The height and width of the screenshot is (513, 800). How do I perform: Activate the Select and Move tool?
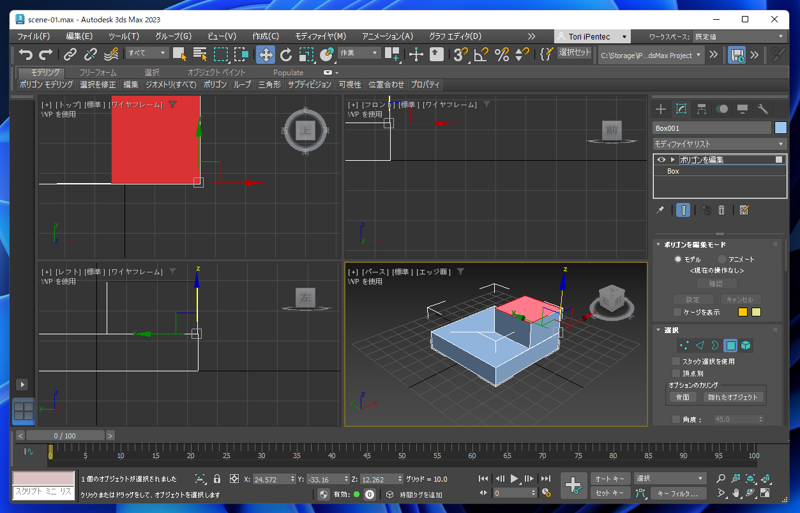(265, 54)
